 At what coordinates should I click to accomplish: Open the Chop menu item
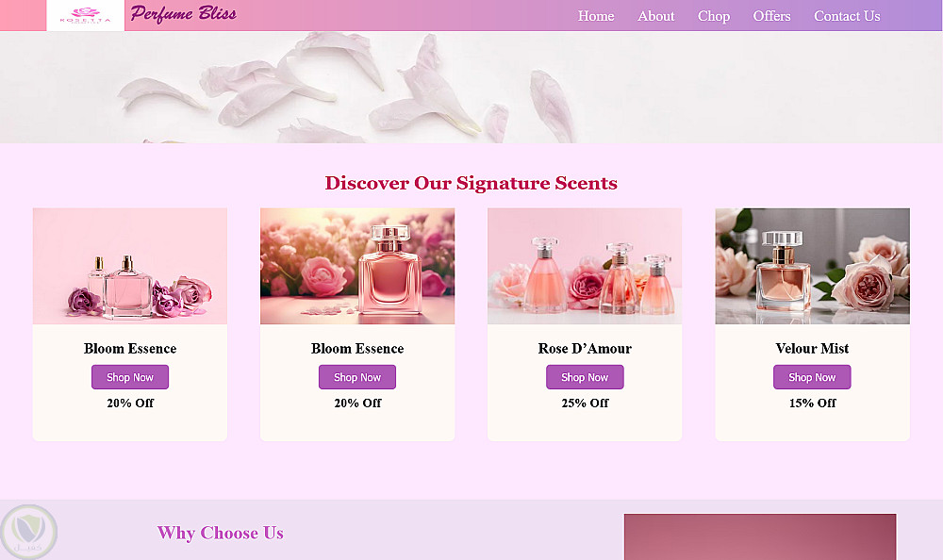tap(713, 16)
